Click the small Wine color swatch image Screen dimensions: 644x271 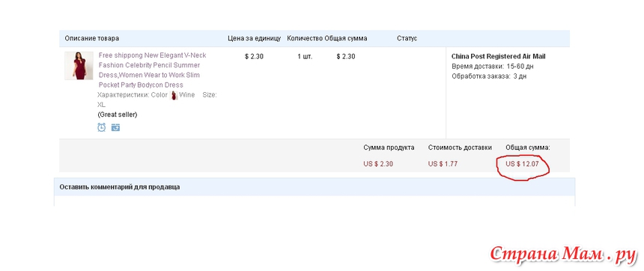pyautogui.click(x=174, y=95)
